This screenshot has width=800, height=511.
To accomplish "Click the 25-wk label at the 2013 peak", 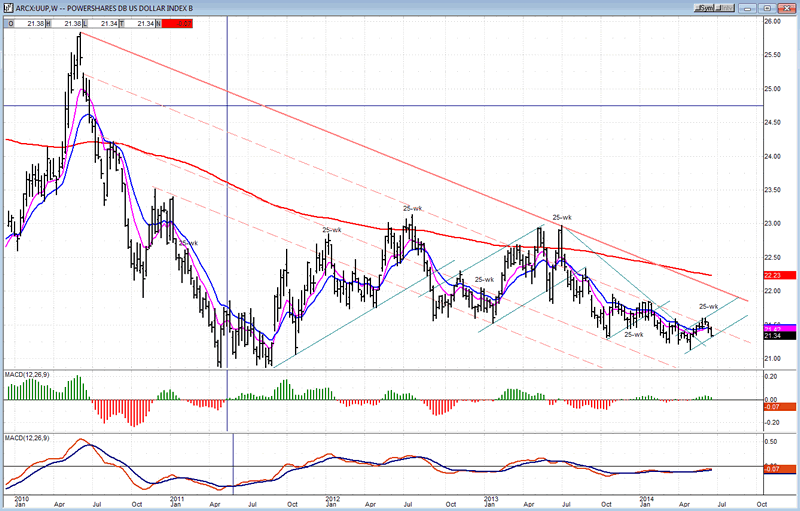I will (x=561, y=217).
